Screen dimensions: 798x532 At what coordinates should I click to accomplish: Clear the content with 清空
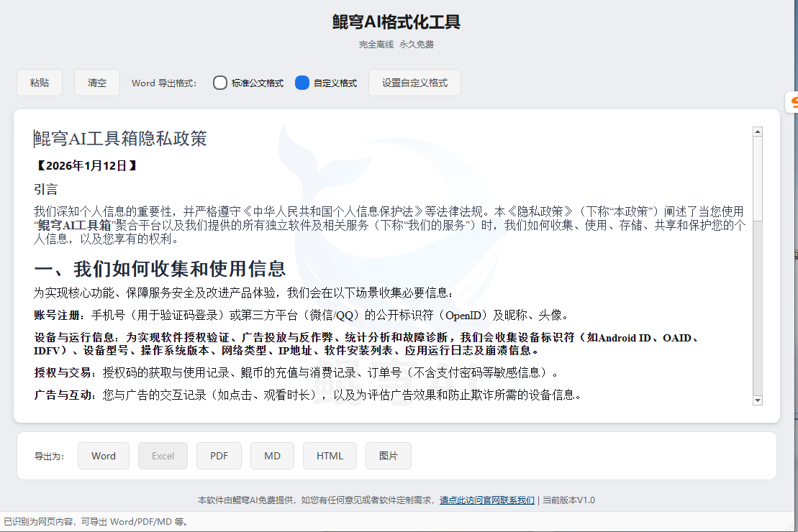click(x=96, y=82)
